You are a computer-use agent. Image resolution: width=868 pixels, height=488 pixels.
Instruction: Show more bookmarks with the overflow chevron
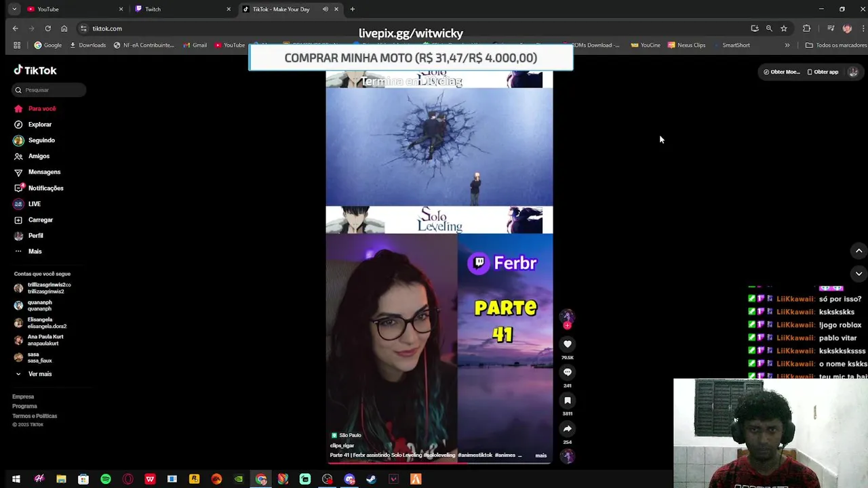coord(787,45)
